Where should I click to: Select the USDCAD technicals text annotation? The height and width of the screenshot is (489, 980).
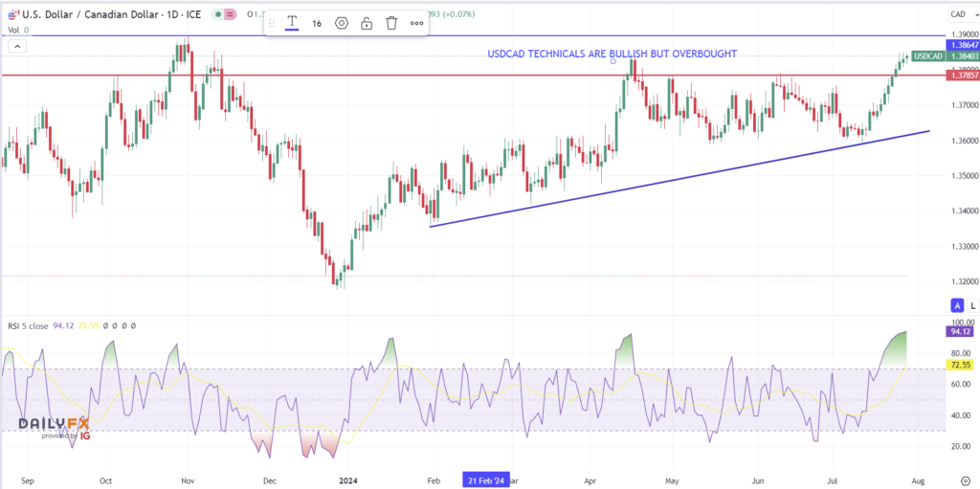tap(612, 54)
